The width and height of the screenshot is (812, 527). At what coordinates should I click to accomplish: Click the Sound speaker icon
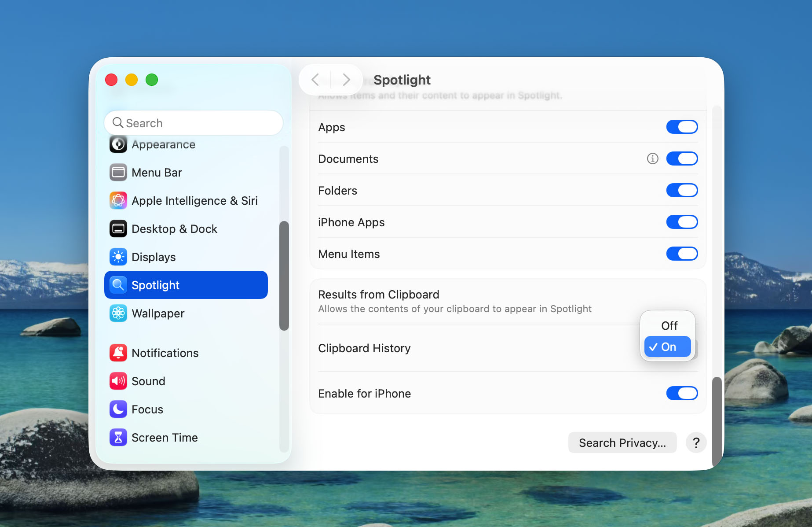pyautogui.click(x=118, y=381)
